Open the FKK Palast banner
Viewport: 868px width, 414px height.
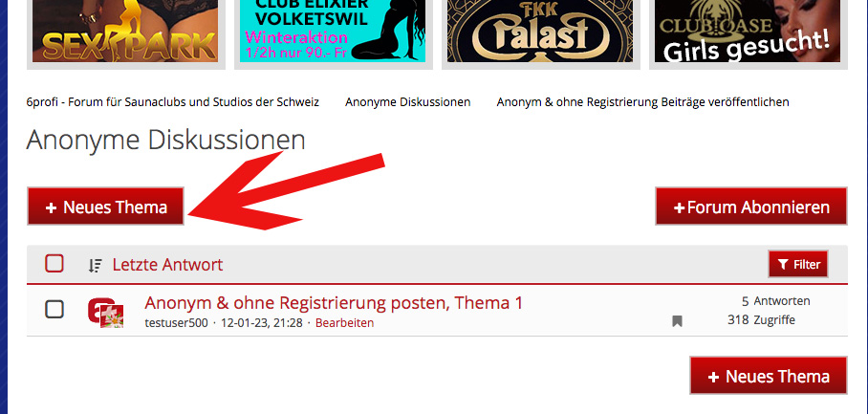[x=540, y=31]
